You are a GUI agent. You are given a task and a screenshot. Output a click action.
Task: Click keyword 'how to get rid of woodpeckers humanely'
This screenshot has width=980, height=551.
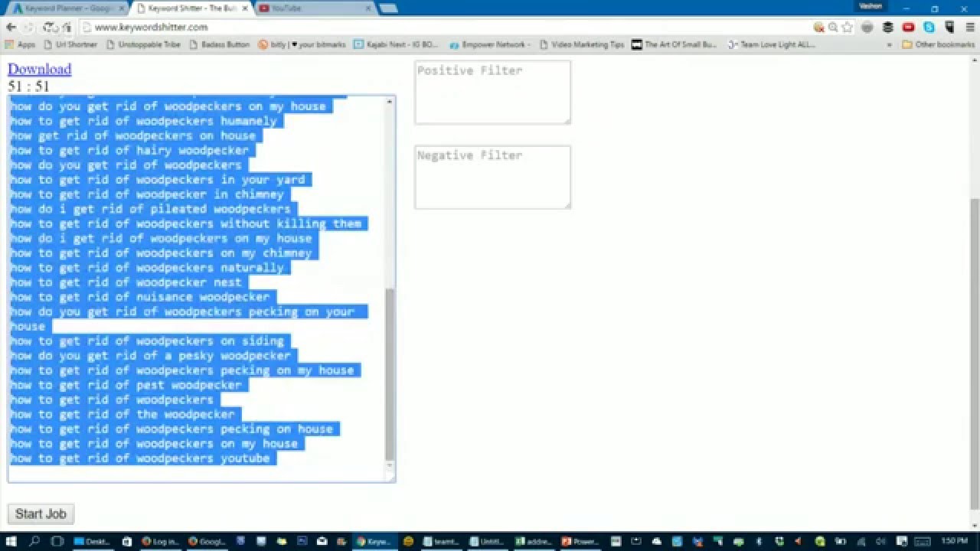tap(143, 121)
